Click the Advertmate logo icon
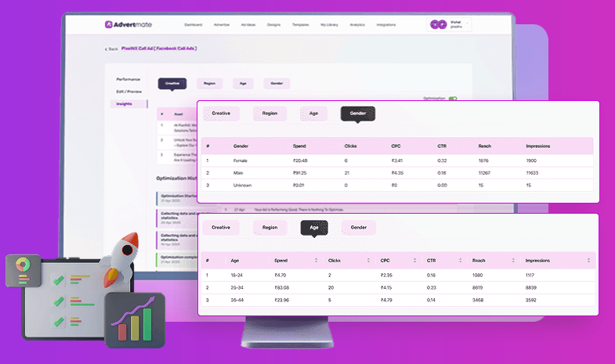Image resolution: width=615 pixels, height=364 pixels. point(109,24)
